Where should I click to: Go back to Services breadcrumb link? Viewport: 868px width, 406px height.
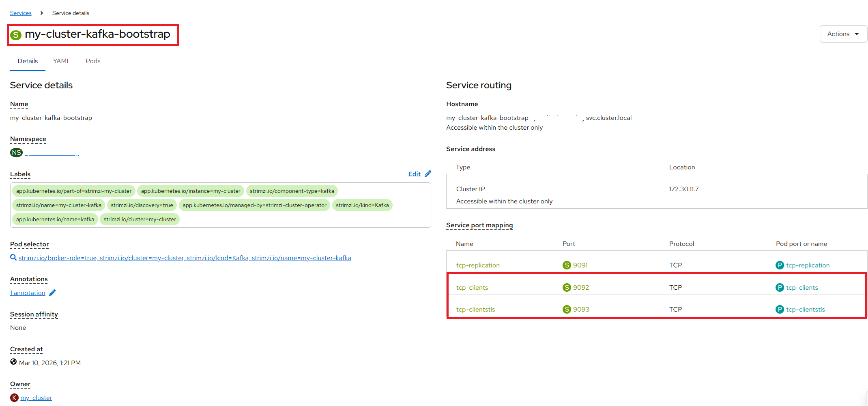tap(21, 13)
